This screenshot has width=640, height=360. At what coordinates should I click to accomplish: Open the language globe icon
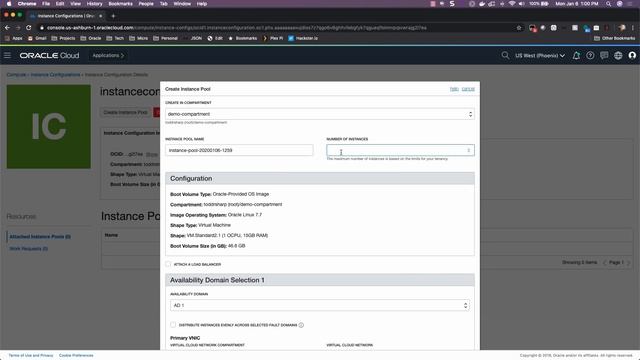[x=618, y=56]
